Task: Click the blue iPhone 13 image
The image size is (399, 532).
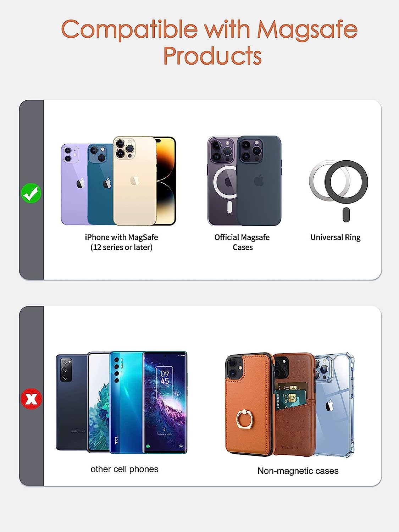Action: (x=100, y=184)
